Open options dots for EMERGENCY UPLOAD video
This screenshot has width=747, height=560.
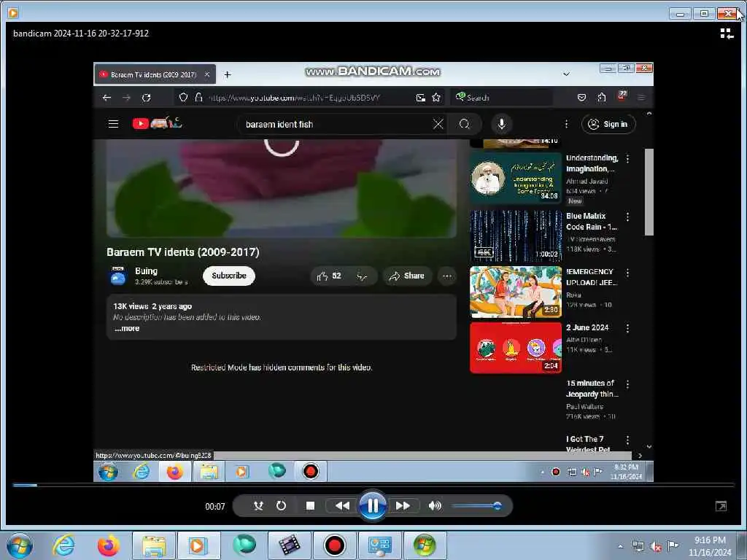[x=627, y=273]
